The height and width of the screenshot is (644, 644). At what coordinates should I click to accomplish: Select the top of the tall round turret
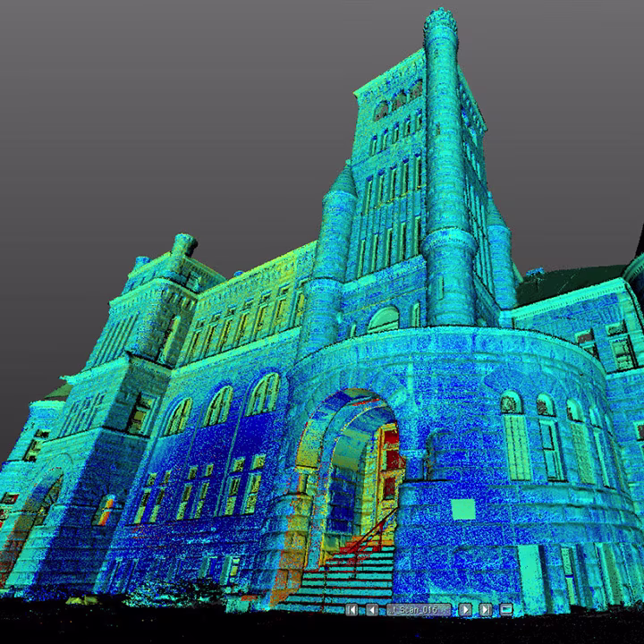click(440, 22)
